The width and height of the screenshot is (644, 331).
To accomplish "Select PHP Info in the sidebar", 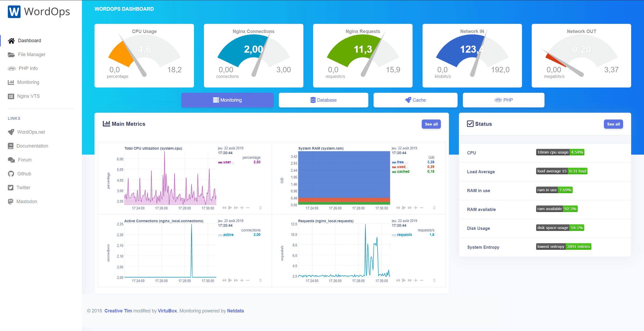I will pyautogui.click(x=28, y=68).
